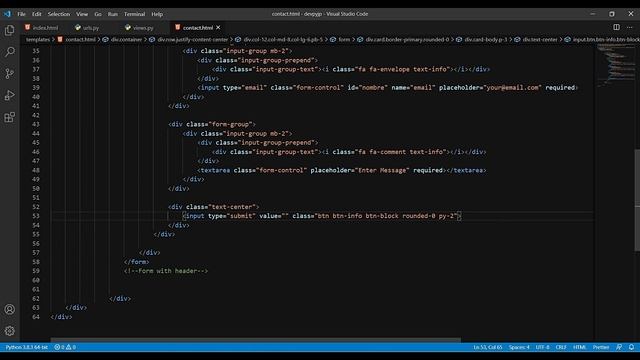This screenshot has height=360, width=640.
Task: Change CRLF end of line sequence
Action: (x=561, y=347)
